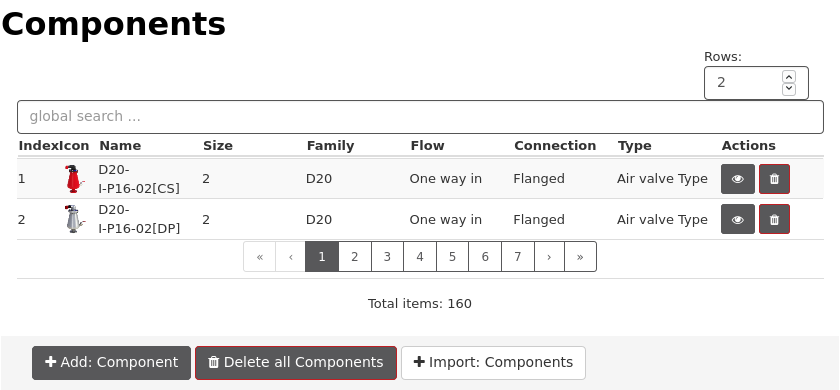Focus the global search field
The height and width of the screenshot is (390, 840).
[x=421, y=117]
